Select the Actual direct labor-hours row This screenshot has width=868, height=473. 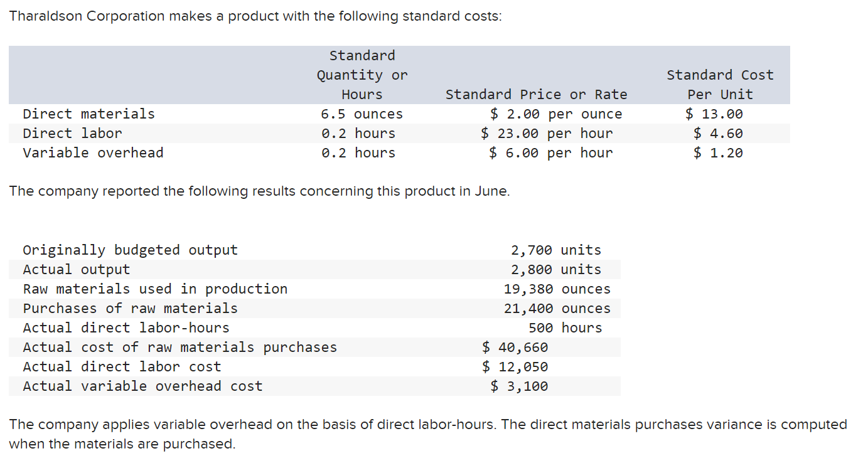(x=126, y=327)
